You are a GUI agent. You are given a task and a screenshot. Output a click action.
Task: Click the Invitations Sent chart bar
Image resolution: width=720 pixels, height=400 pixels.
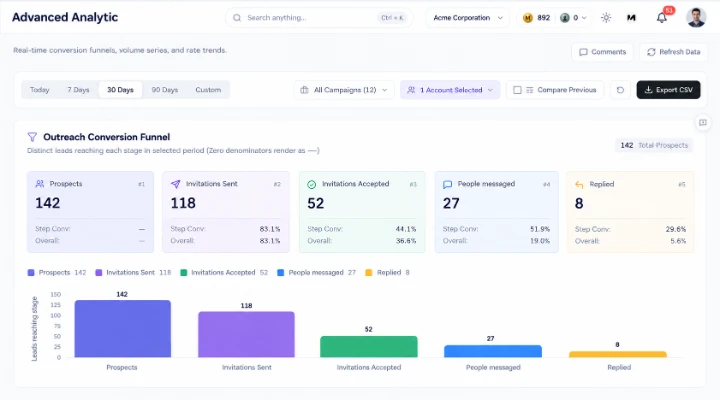(x=247, y=334)
